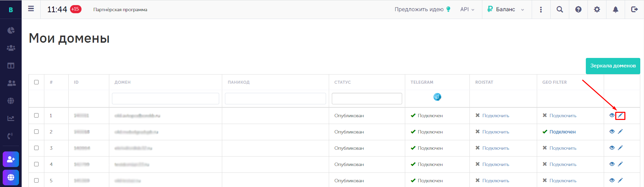
Task: Expand the API dropdown
Action: point(467,9)
